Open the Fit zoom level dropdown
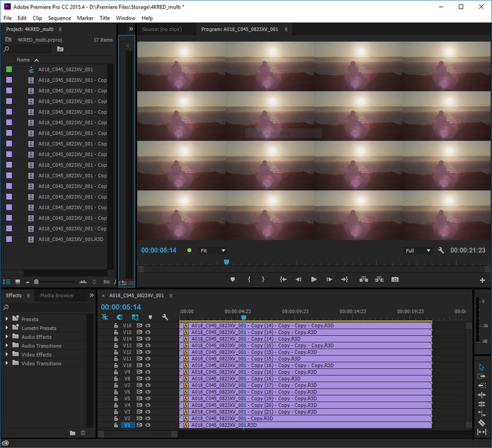Screen dimensions: 492x448 pyautogui.click(x=213, y=251)
